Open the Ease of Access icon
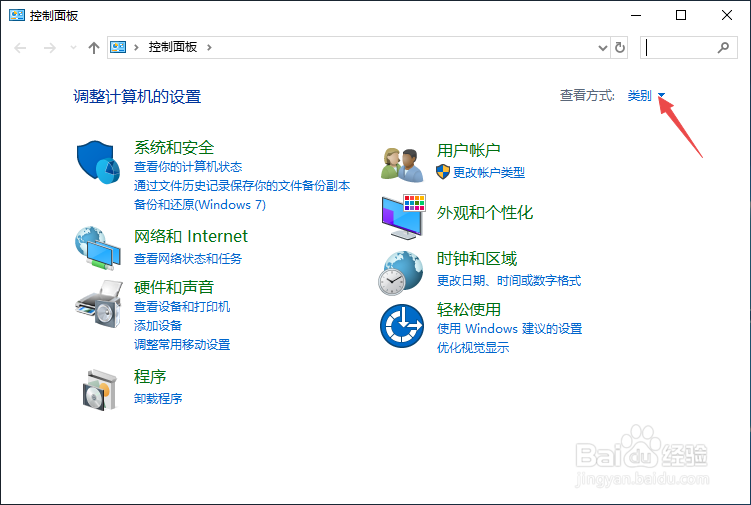Screen dimensions: 751x505 tap(402, 326)
